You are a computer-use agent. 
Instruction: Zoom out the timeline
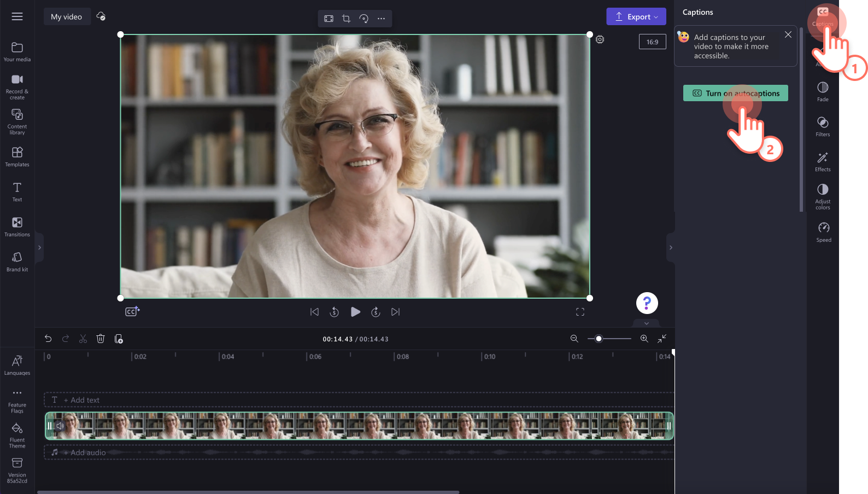pos(574,339)
